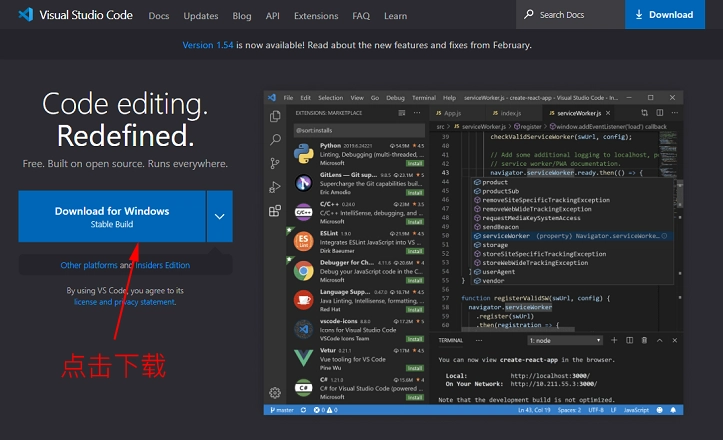Click the GitLens extension icon
The image size is (723, 440).
pos(303,183)
